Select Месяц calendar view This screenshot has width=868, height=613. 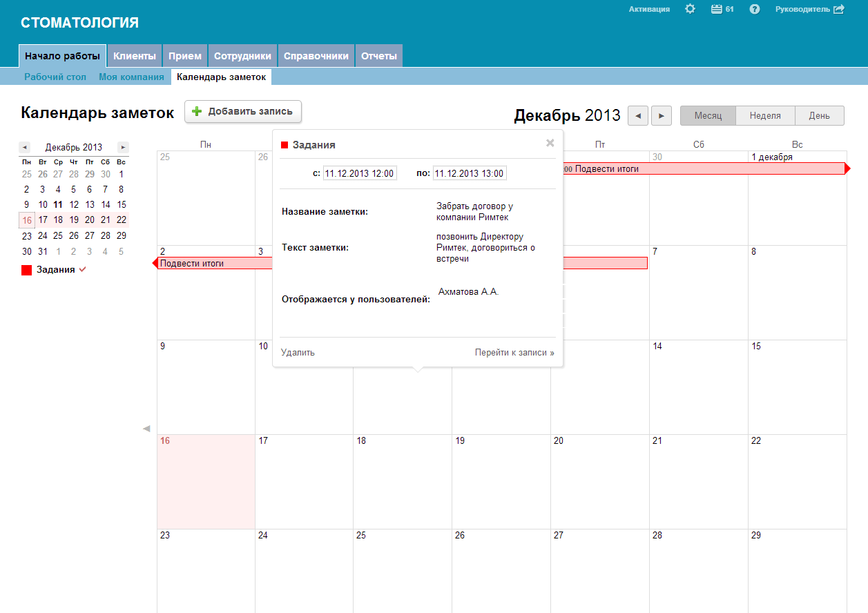[x=708, y=116]
